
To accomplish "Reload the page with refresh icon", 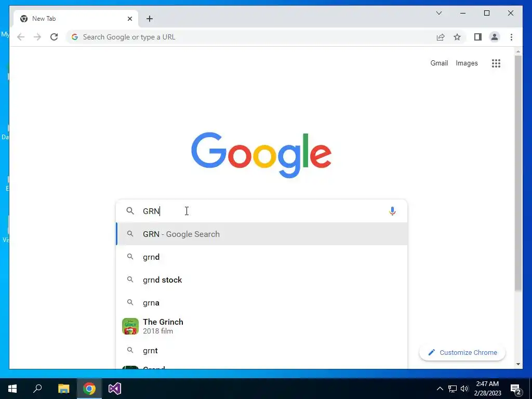I will [54, 37].
